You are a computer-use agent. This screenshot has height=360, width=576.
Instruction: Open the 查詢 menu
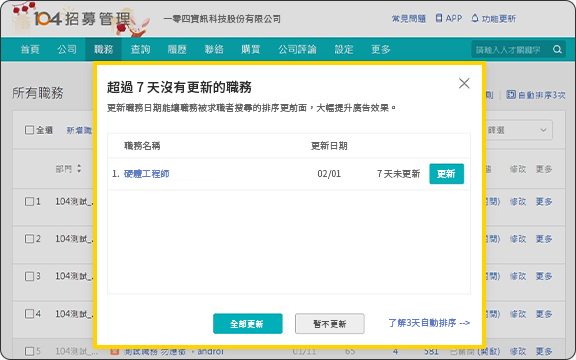(140, 49)
